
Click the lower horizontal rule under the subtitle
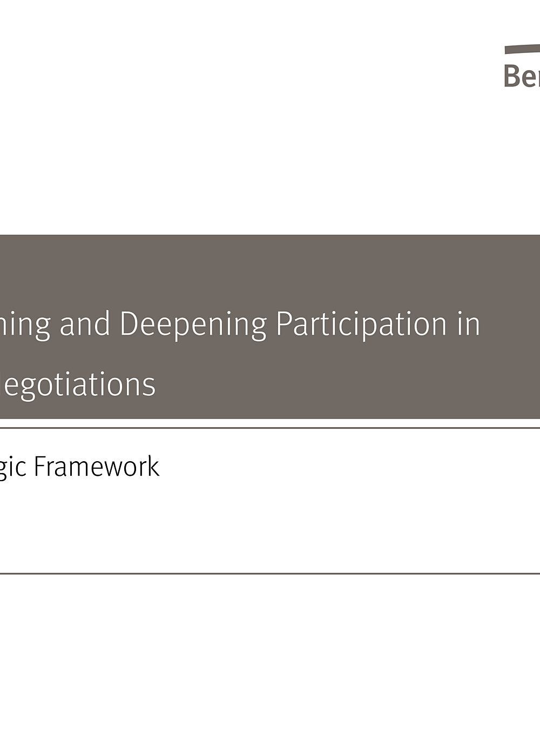tap(270, 573)
